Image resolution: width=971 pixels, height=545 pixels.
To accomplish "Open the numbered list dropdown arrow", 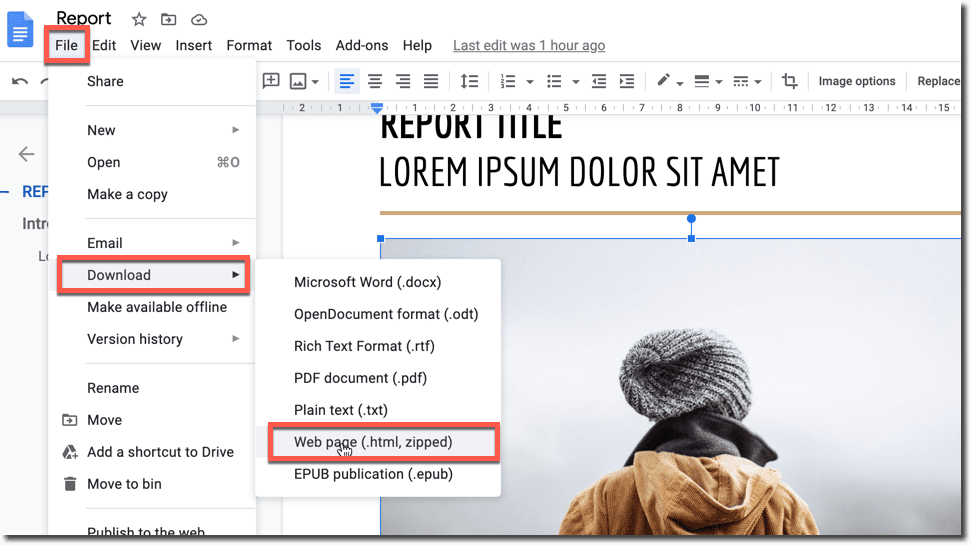I will point(529,82).
